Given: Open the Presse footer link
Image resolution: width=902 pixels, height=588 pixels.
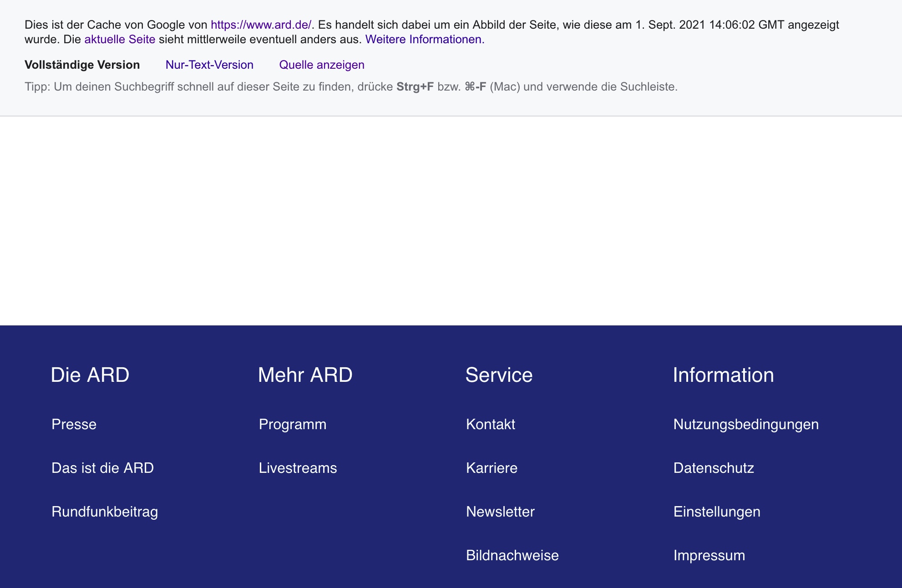Looking at the screenshot, I should (x=74, y=424).
